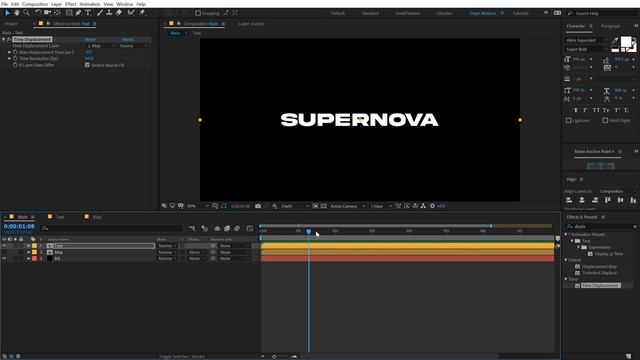Click Faux Bold text style icon
This screenshot has width=640, height=360.
[576, 110]
